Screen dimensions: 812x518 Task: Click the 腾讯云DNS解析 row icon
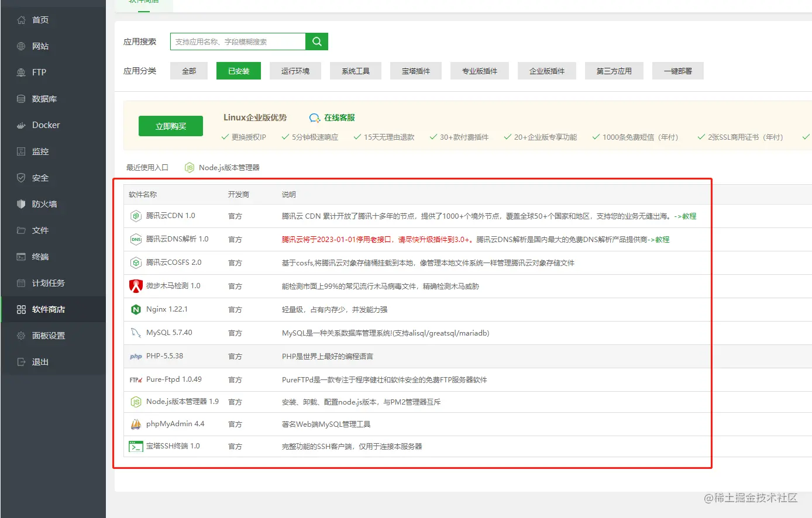[x=136, y=239]
